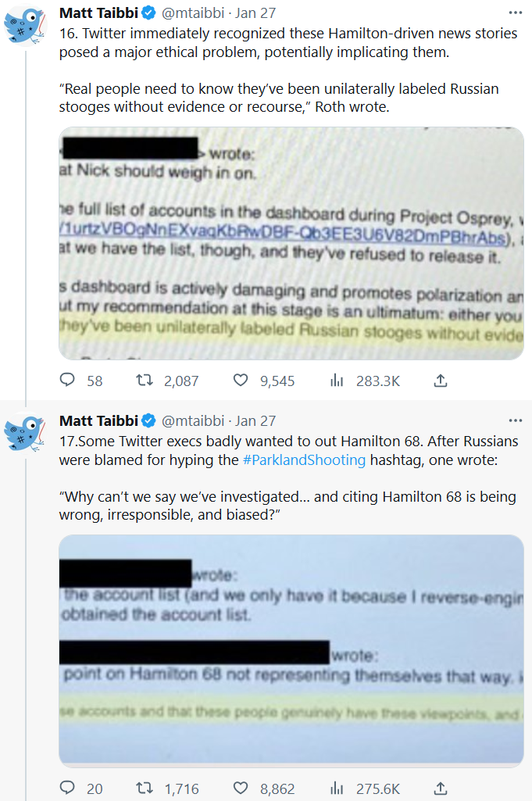
Task: Open Jan 27 timestamp of tweet 16
Action: click(x=255, y=13)
